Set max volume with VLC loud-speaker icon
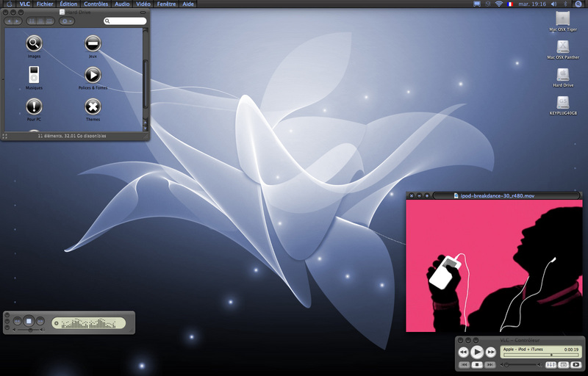Screen dimensions: 588x376 [540, 365]
